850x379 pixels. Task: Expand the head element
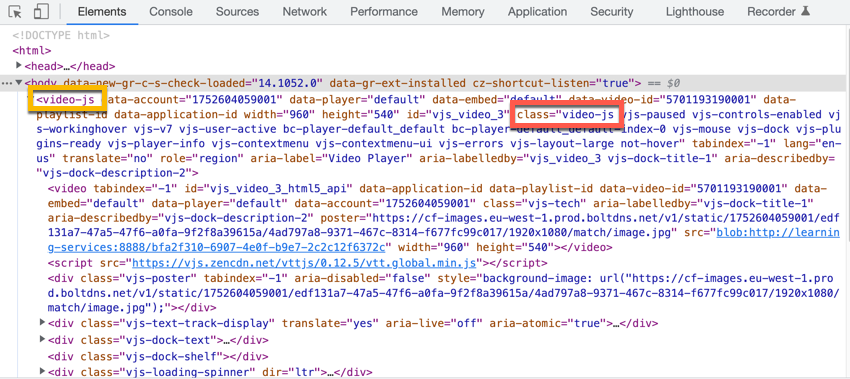tap(20, 66)
